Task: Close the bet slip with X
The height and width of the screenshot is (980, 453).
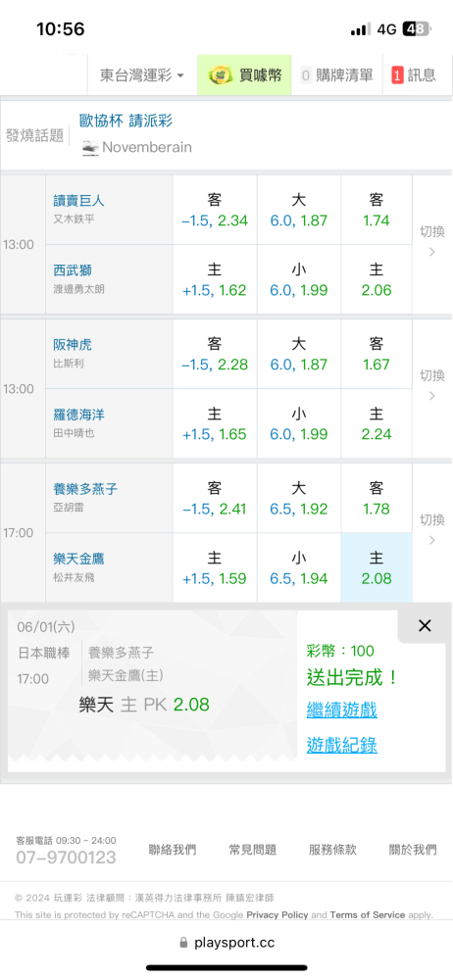Action: point(425,625)
